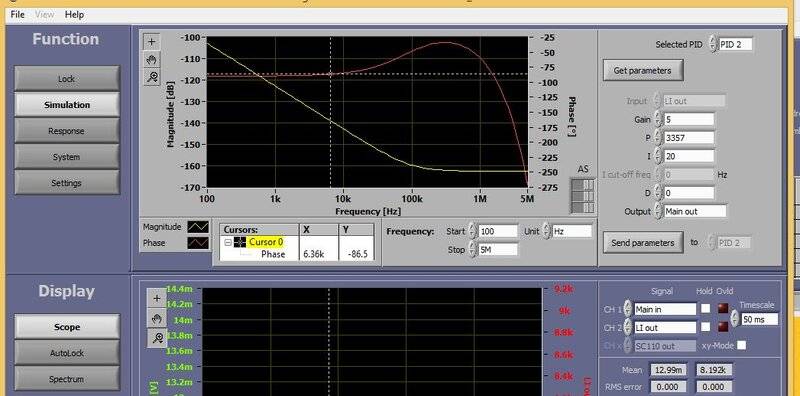
Task: Click the Phase trace style icon
Action: pyautogui.click(x=198, y=243)
